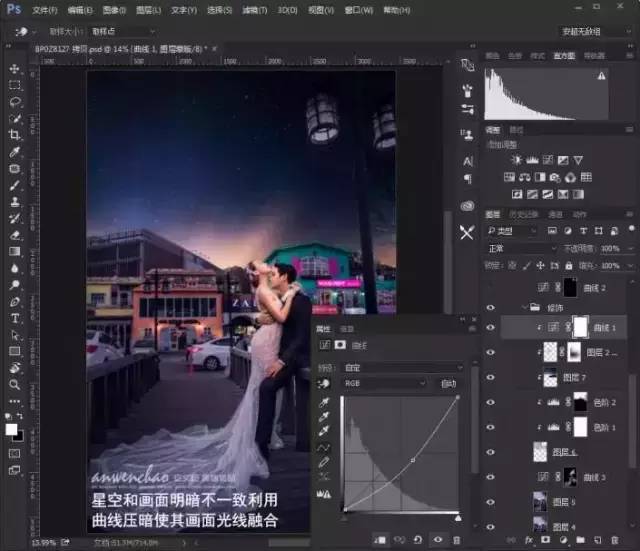Open the layer opacity 100% dropdown arrow
This screenshot has width=640, height=551.
tap(629, 249)
